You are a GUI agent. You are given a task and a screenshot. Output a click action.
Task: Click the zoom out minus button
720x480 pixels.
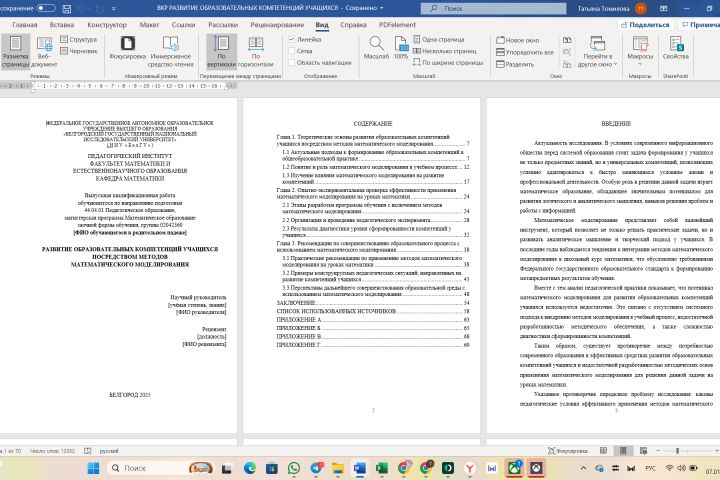tap(658, 451)
